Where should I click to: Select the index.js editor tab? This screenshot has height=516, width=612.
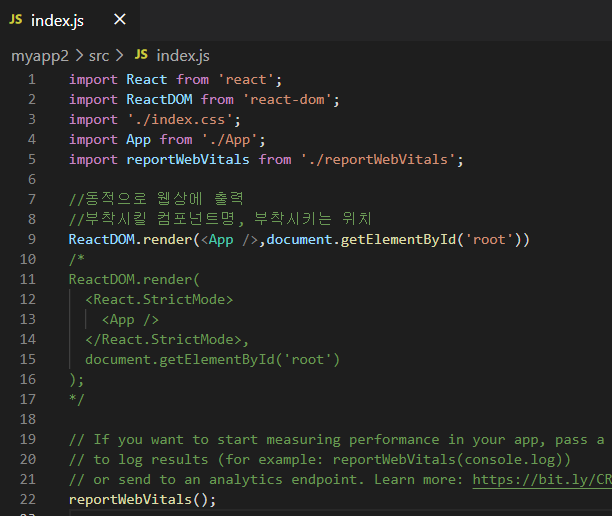point(69,20)
